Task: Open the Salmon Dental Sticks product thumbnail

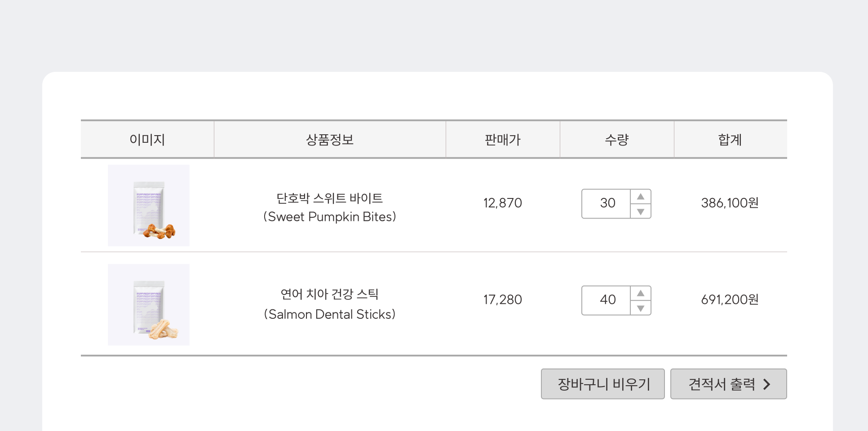Action: coord(149,305)
